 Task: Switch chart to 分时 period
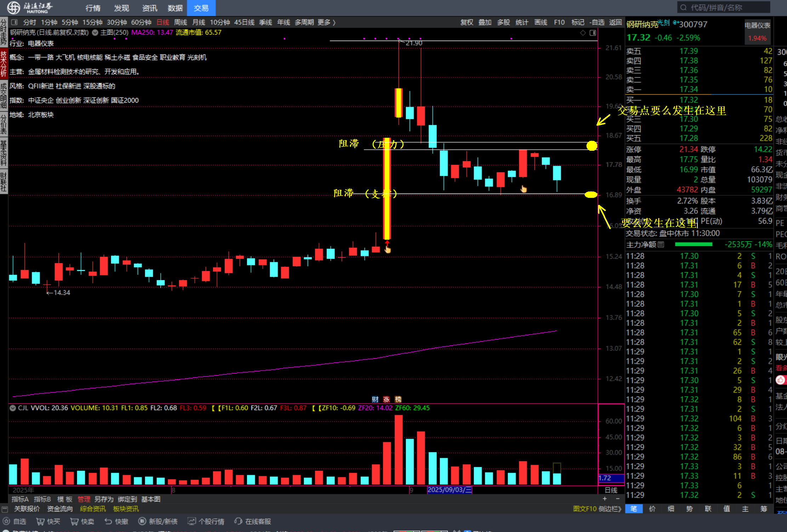(x=30, y=22)
